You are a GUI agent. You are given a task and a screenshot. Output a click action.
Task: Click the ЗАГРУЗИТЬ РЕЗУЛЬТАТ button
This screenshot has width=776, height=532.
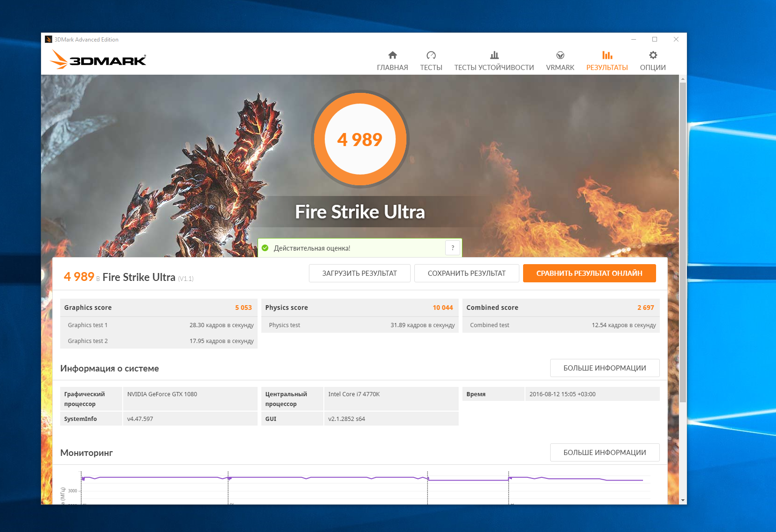pos(360,273)
